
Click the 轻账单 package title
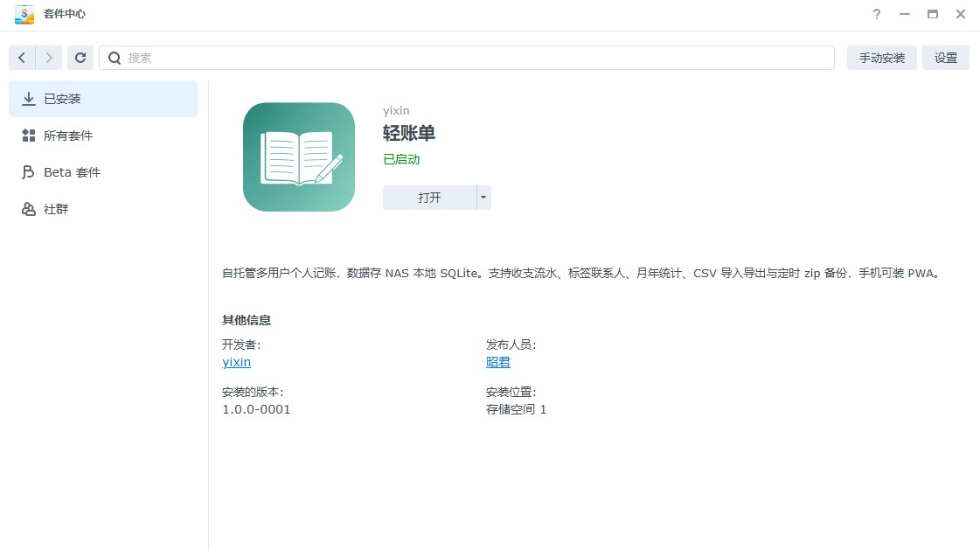pos(409,133)
